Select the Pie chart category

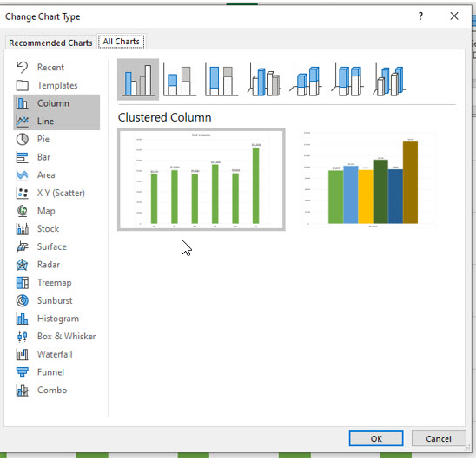[x=56, y=139]
